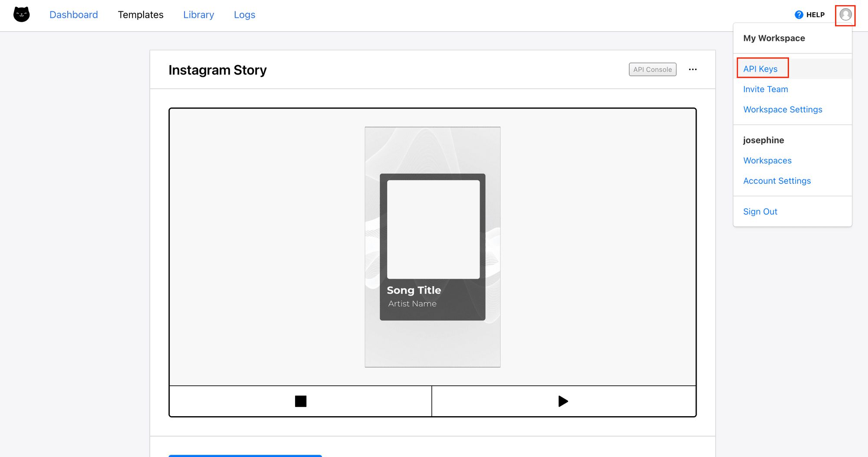Open the Workspaces list
Screen dimensions: 868x457
(x=767, y=160)
